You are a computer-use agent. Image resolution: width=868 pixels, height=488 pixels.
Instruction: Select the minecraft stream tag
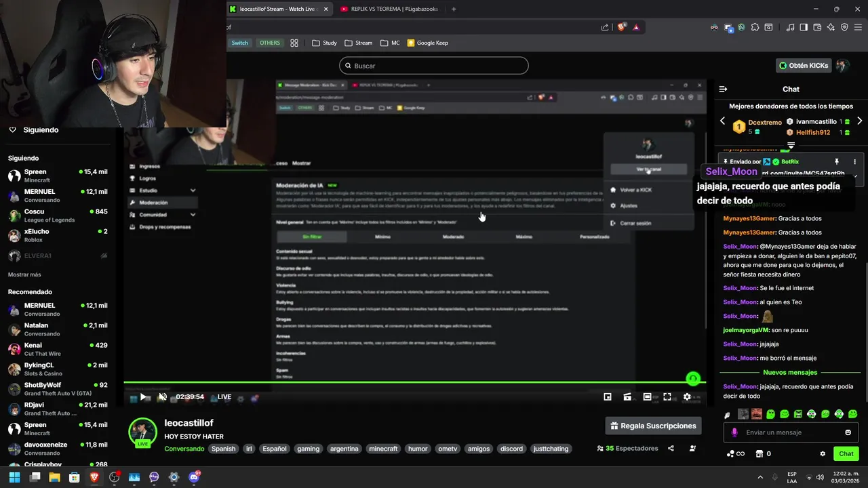pos(382,449)
